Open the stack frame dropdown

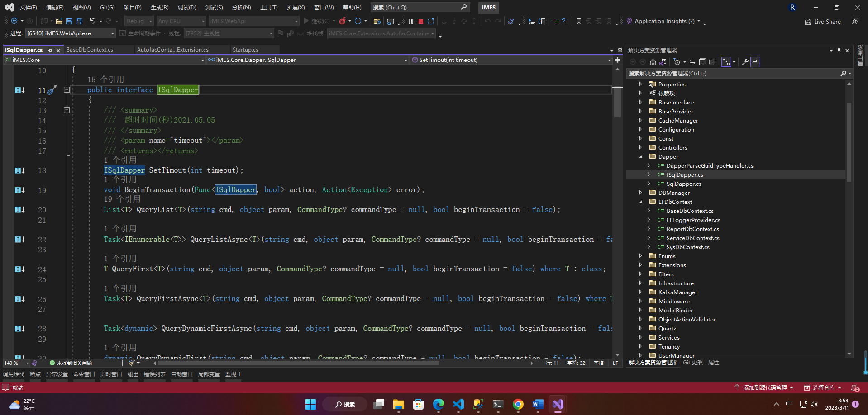click(x=381, y=33)
